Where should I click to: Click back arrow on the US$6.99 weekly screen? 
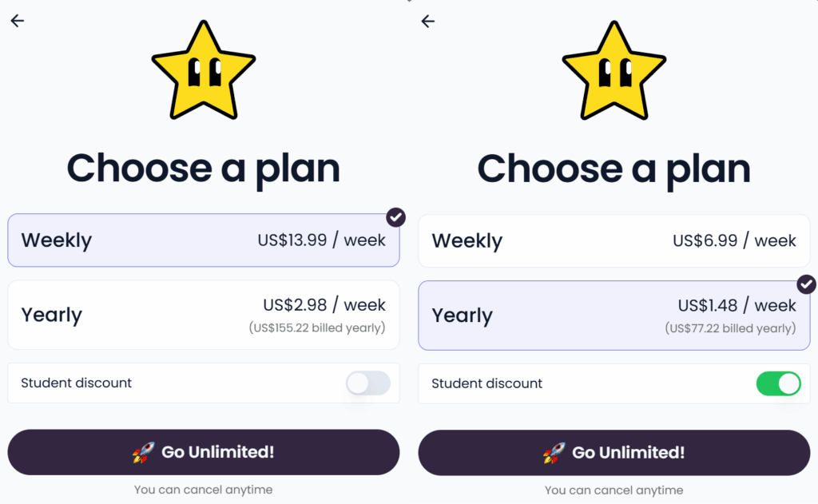428,21
